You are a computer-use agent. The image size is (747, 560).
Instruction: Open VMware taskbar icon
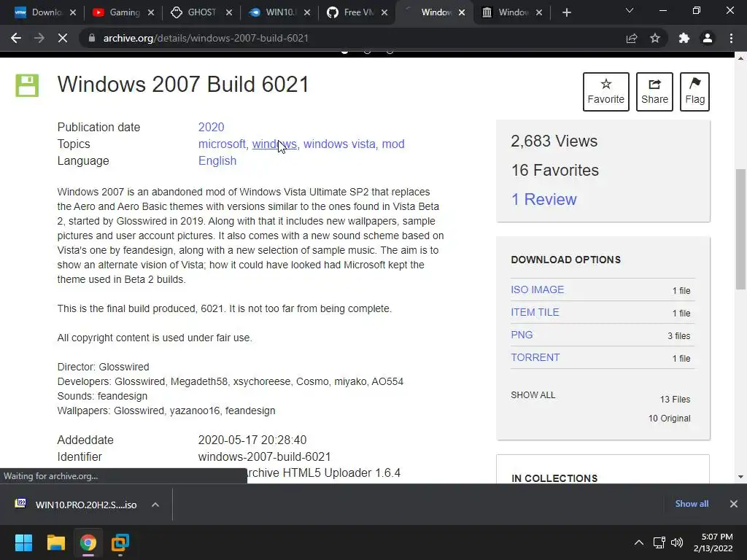120,542
